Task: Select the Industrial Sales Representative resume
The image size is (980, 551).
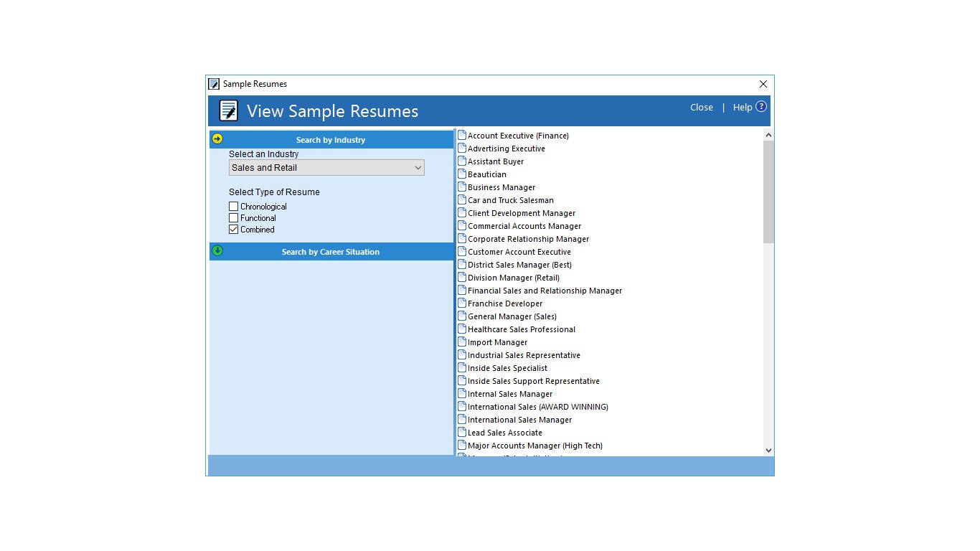Action: tap(524, 355)
